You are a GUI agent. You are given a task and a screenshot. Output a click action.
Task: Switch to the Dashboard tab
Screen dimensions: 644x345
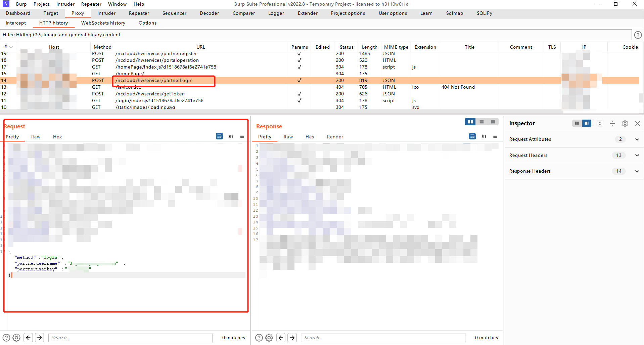click(x=18, y=13)
